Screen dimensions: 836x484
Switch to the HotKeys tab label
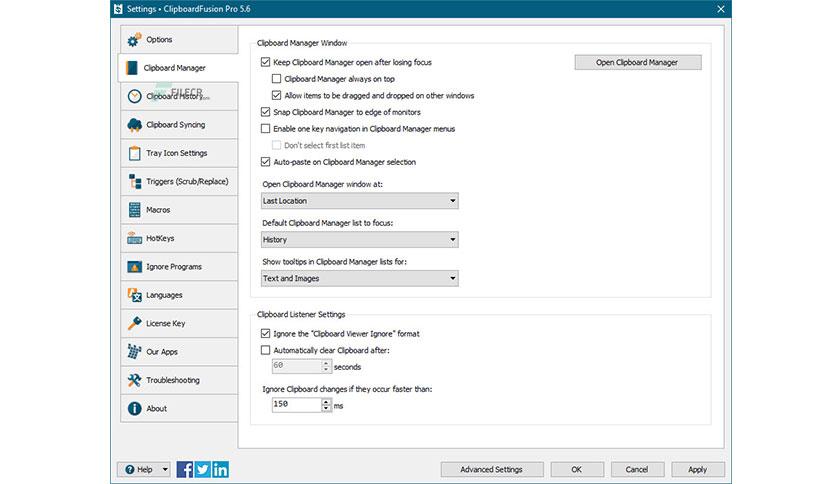coord(160,238)
